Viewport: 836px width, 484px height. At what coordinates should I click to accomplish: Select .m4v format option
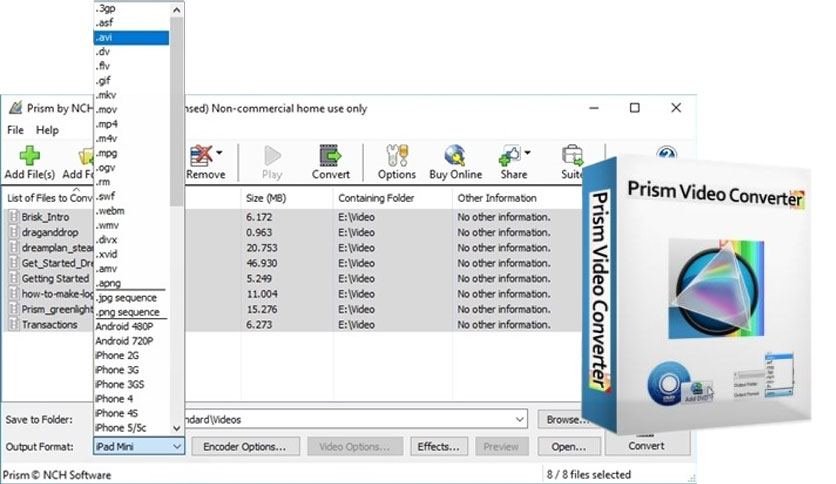tap(132, 139)
